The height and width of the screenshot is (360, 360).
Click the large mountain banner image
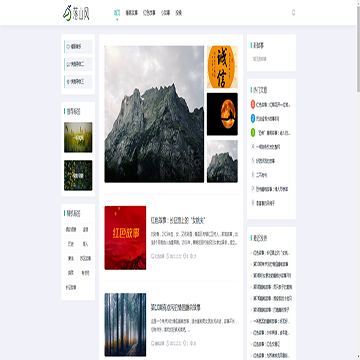[154, 114]
